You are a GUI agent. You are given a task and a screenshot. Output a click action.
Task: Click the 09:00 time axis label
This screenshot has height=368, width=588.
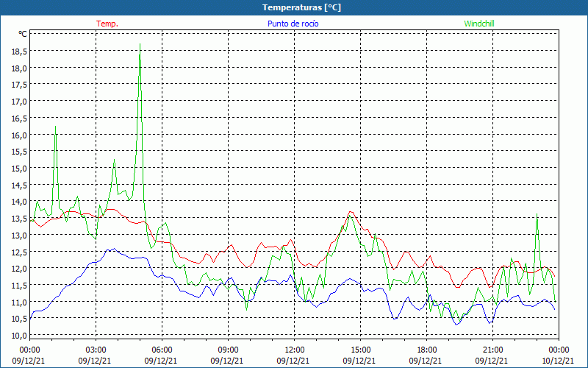[228, 350]
